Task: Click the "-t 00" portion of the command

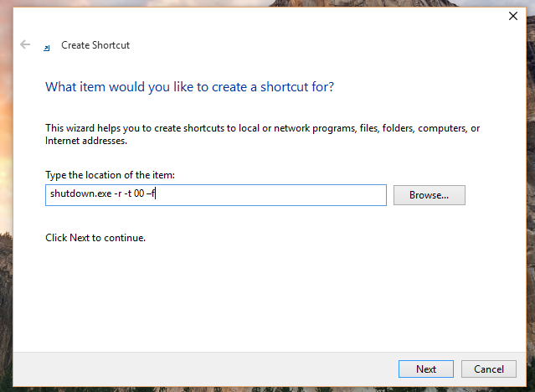Action: [129, 195]
